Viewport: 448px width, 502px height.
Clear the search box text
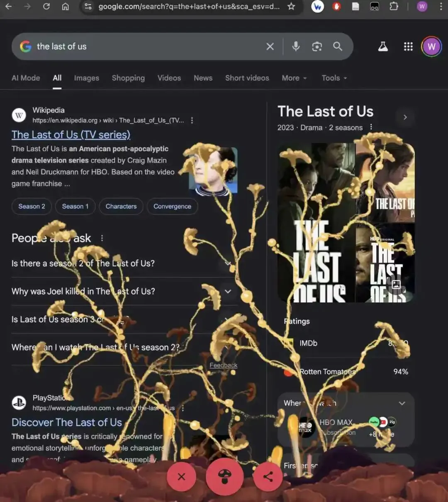point(270,46)
